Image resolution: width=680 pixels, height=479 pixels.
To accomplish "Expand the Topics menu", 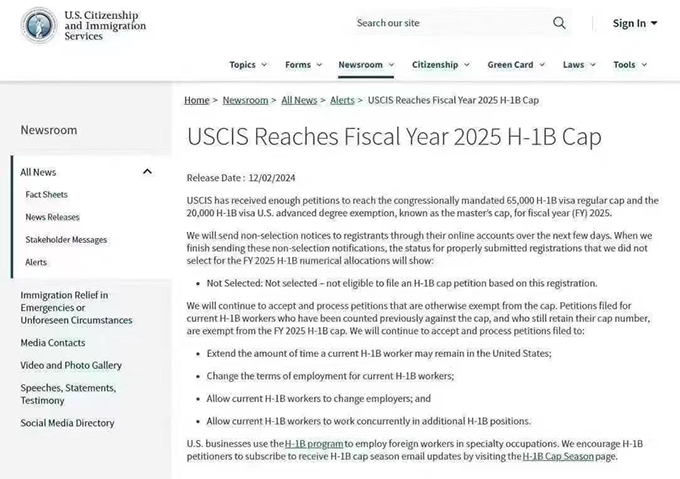I will [248, 65].
